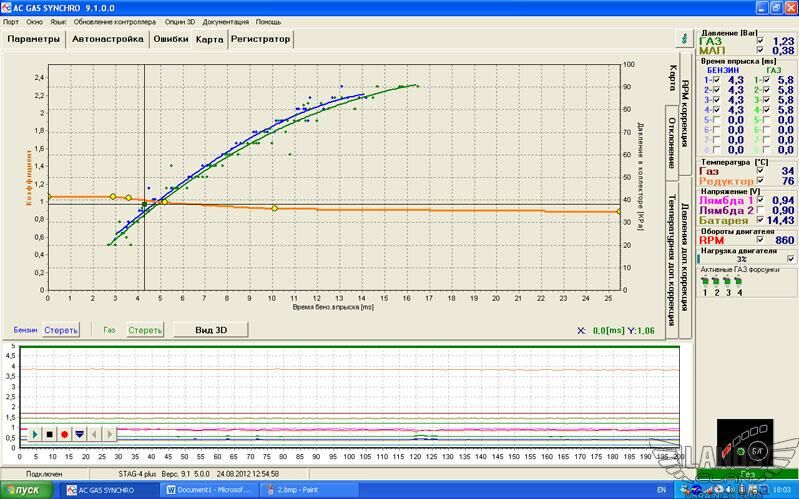Toggle the МАП pressure checkbox
This screenshot has width=799, height=499.
point(760,50)
